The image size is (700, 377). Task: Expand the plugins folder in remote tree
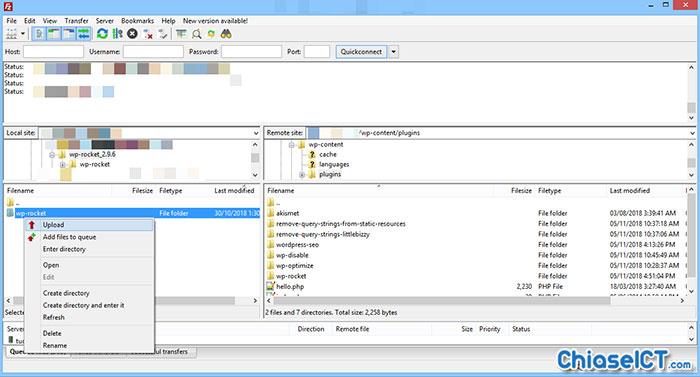coord(302,175)
